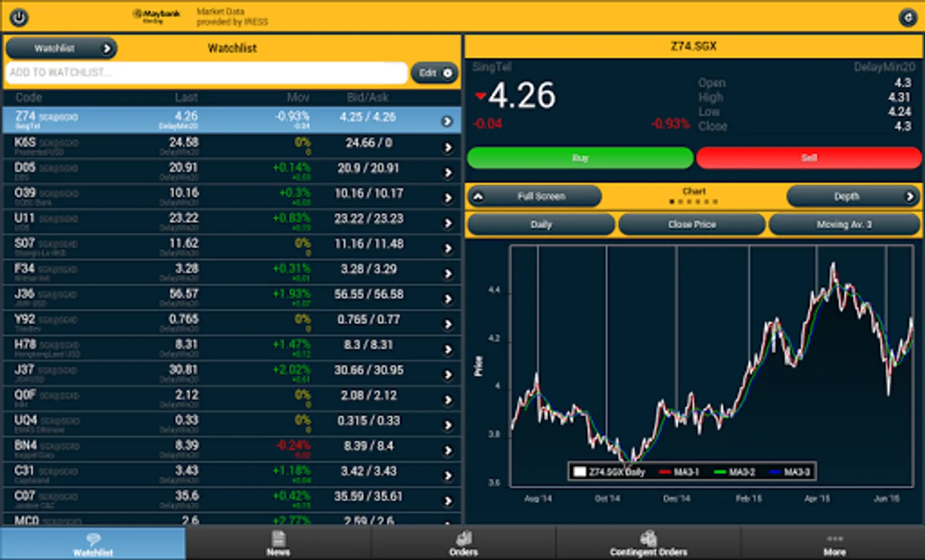Click the chart page indicator dots
Viewport: 925px width, 560px height.
coord(693,202)
